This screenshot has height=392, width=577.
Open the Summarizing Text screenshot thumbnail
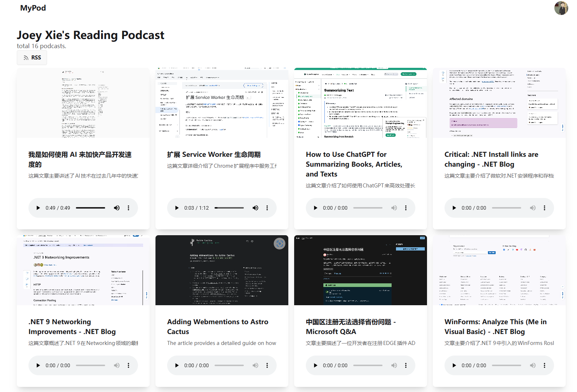coord(361,103)
